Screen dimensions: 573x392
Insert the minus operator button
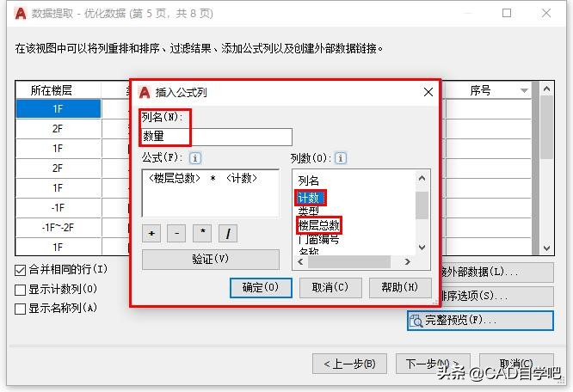click(x=176, y=233)
